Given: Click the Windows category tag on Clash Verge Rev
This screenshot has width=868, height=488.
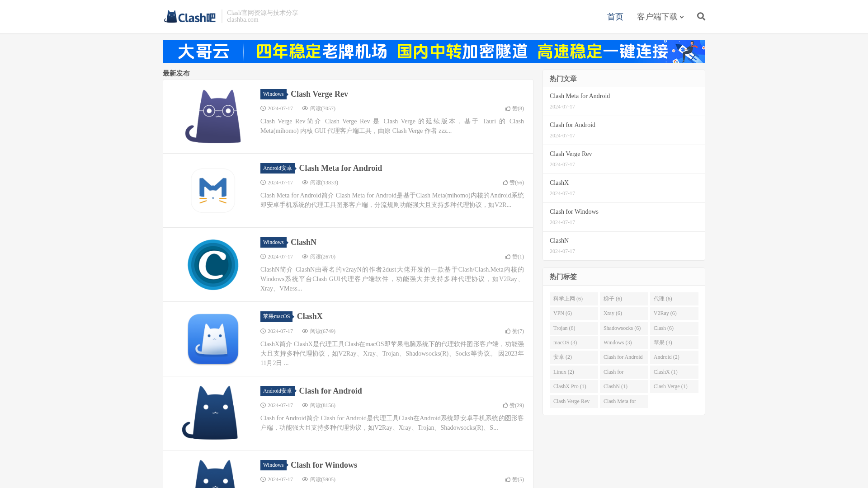Looking at the screenshot, I should click(273, 94).
